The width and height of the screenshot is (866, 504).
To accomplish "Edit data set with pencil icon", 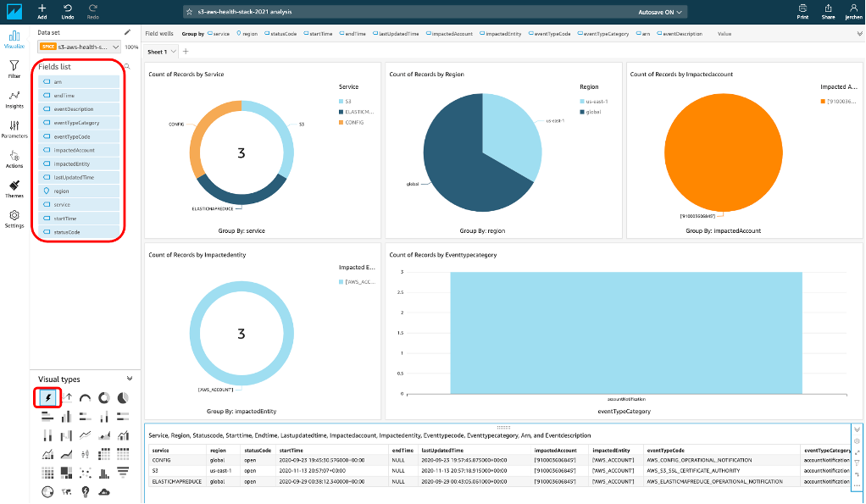I will coord(127,32).
